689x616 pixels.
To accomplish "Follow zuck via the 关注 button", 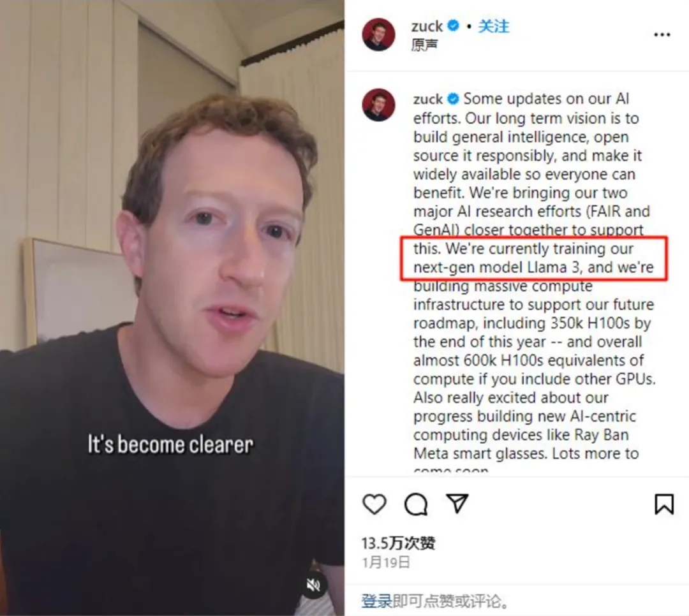I will coord(493,26).
